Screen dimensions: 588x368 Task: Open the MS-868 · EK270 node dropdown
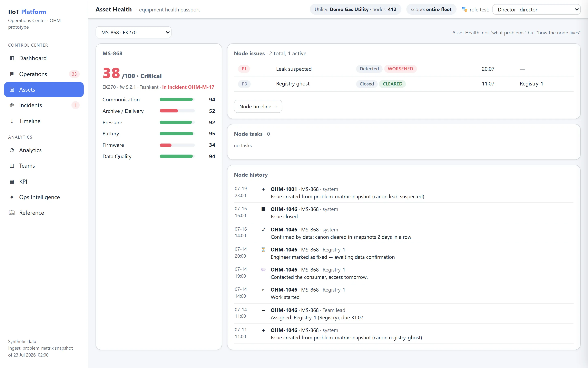pos(133,32)
